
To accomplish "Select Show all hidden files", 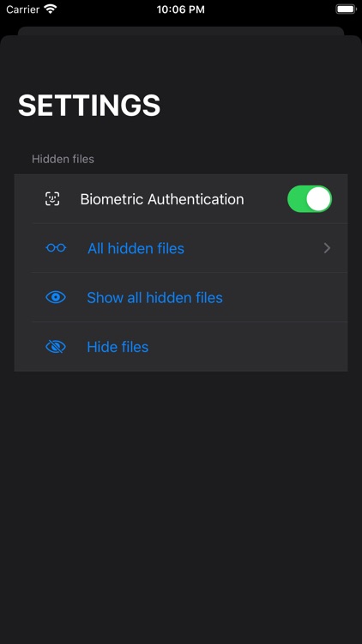I will pos(154,297).
